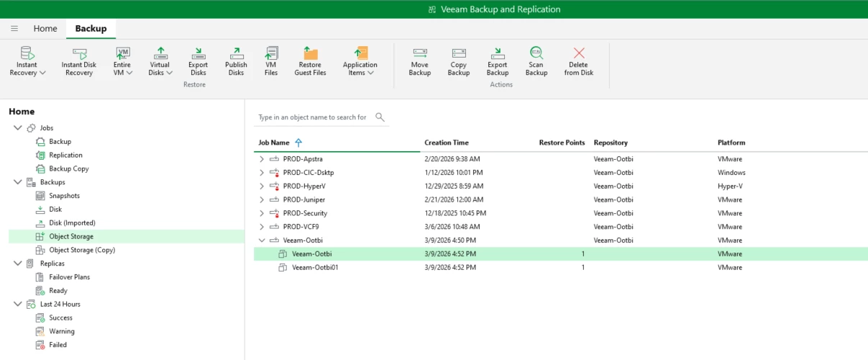
Task: Collapse the Replicas tree node
Action: pyautogui.click(x=18, y=264)
